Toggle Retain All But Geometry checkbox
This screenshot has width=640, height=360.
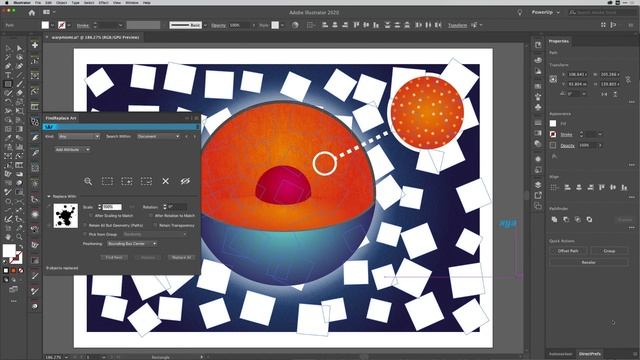(85, 225)
